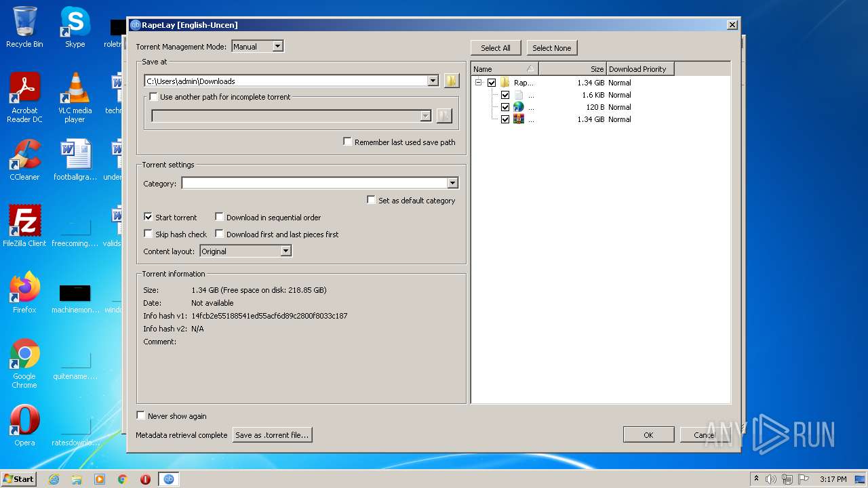The width and height of the screenshot is (868, 488).
Task: Open the Torrent Management Mode dropdown
Action: click(258, 47)
